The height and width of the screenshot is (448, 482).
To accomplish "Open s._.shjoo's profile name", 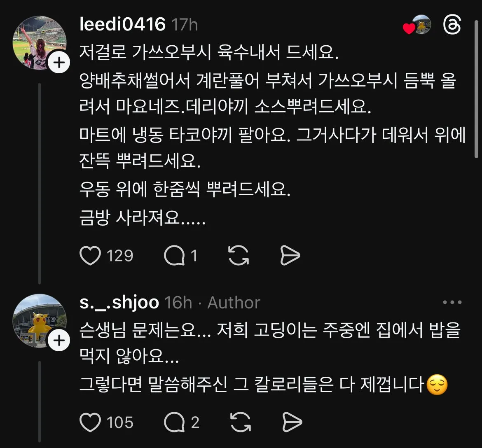I will [x=118, y=302].
